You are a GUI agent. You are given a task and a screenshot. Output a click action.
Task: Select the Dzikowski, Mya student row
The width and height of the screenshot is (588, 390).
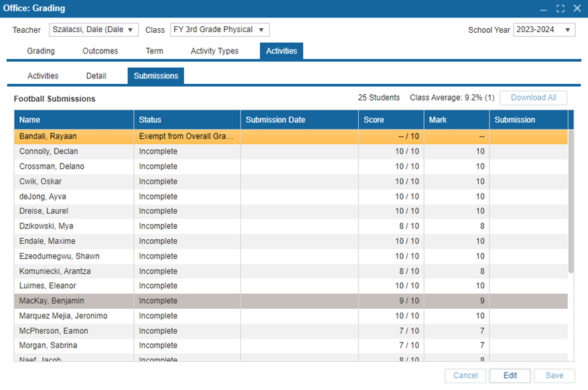[74, 226]
